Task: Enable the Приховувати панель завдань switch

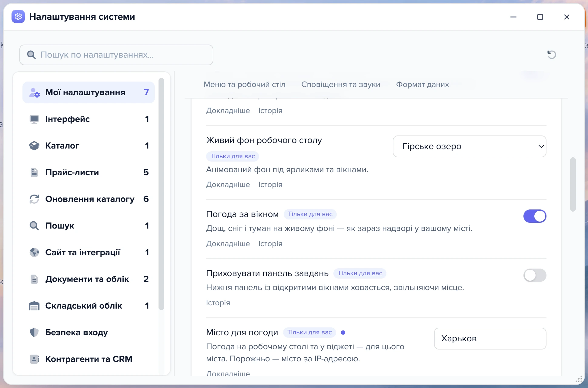Action: click(x=535, y=275)
